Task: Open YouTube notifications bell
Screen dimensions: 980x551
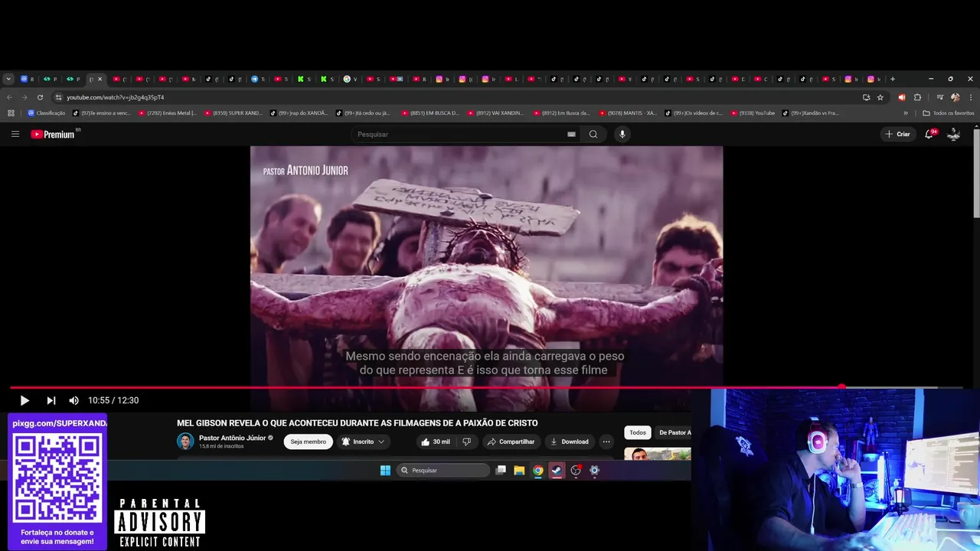Action: tap(929, 134)
